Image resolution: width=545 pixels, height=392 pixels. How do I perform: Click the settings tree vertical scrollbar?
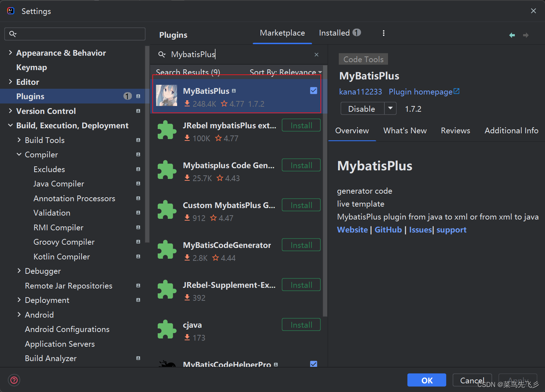pos(147,144)
